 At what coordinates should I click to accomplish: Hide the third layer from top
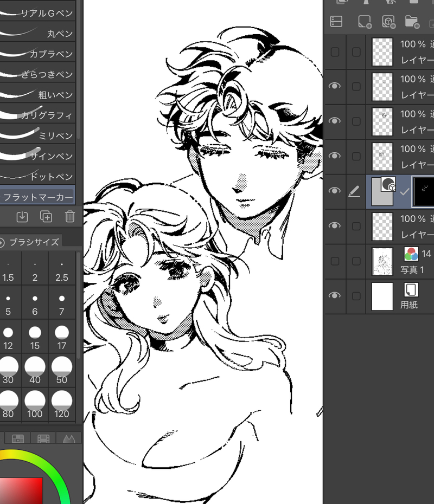coord(335,120)
